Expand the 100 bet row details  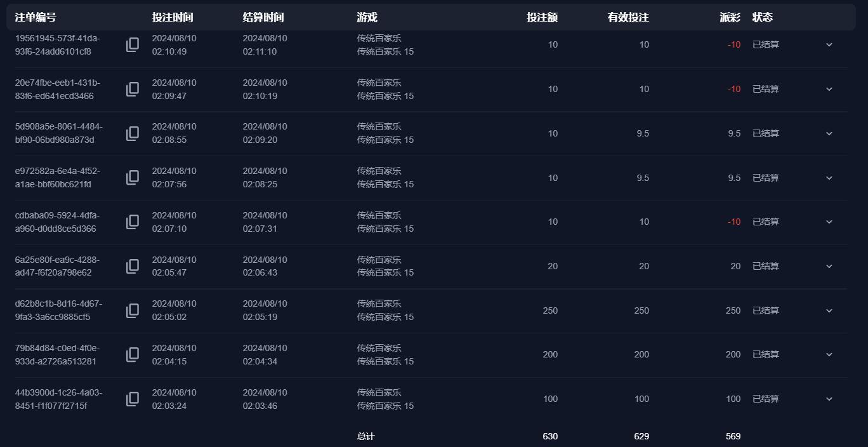coord(829,399)
